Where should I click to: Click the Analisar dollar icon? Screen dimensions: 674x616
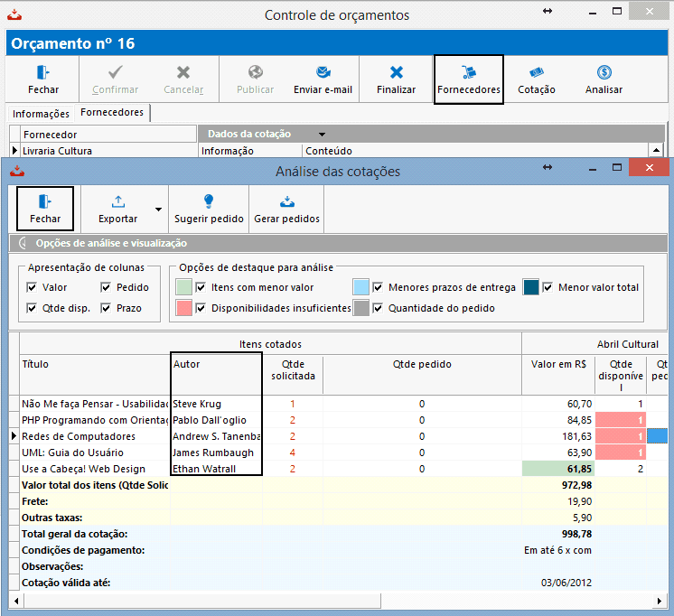coord(604,71)
